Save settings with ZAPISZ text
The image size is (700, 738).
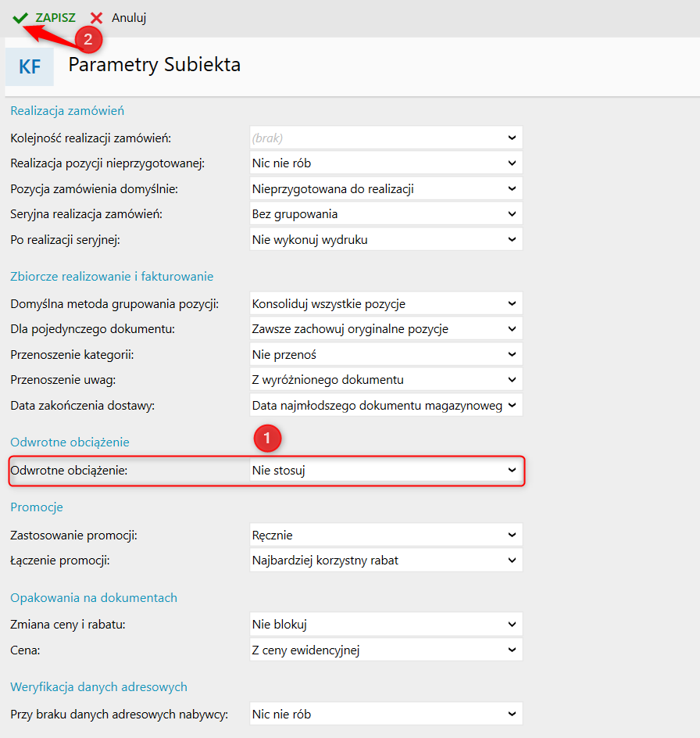55,17
